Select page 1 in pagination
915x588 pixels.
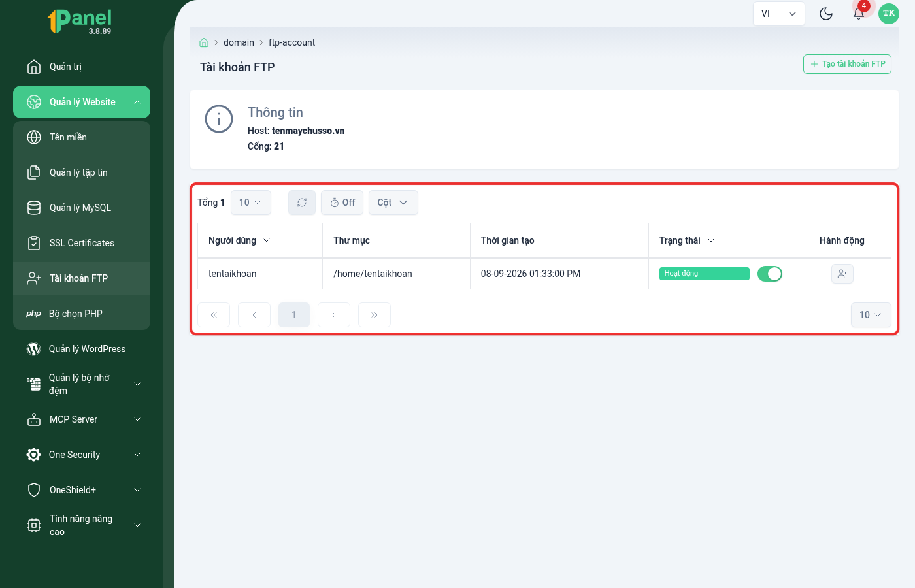(x=294, y=315)
